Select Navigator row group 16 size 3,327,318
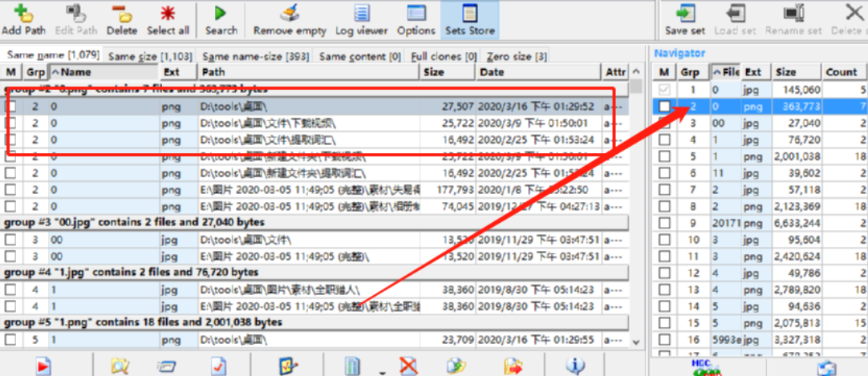 (x=760, y=339)
